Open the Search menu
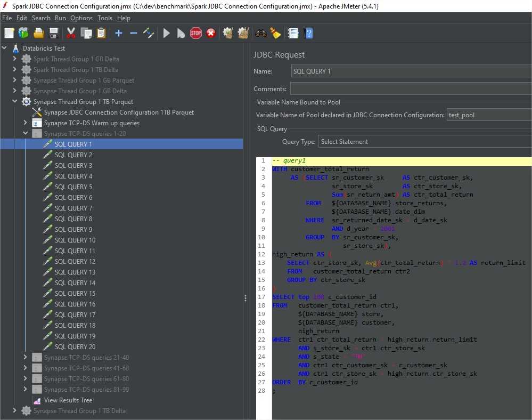Viewport: 532px width, 420px height. pos(41,18)
